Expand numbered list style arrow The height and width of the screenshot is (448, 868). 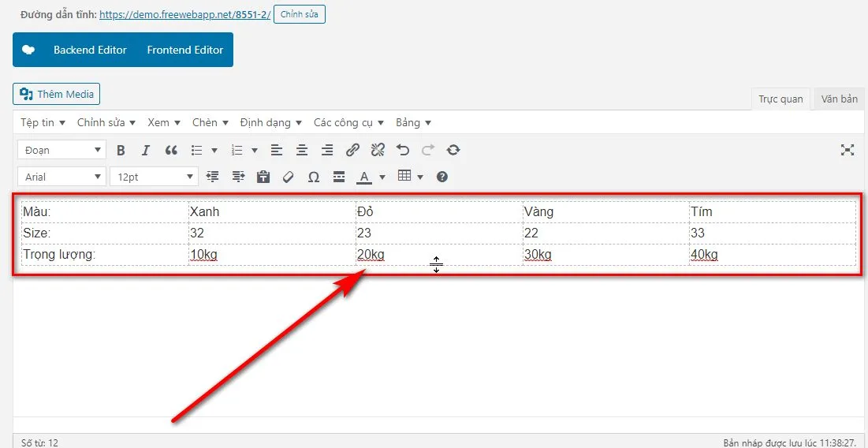[255, 150]
